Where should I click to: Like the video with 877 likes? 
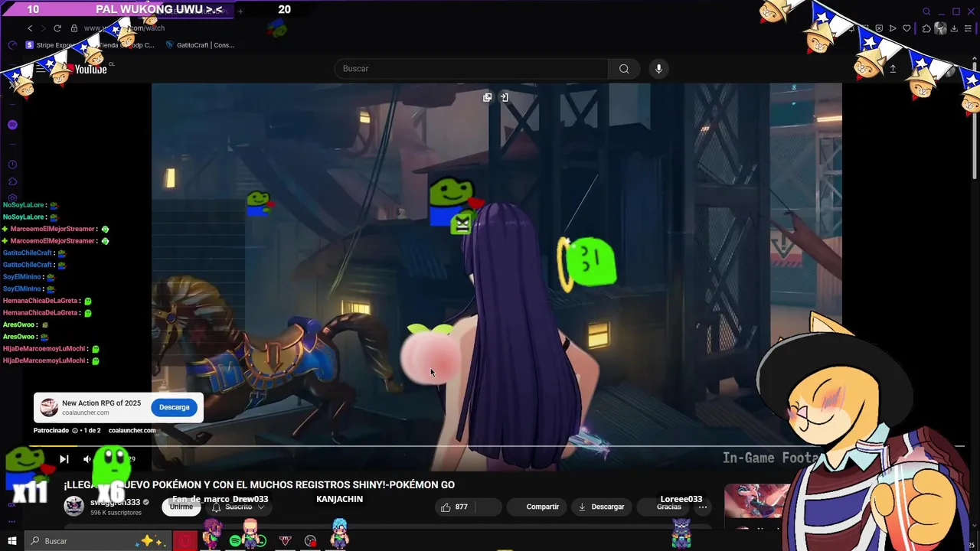click(455, 507)
